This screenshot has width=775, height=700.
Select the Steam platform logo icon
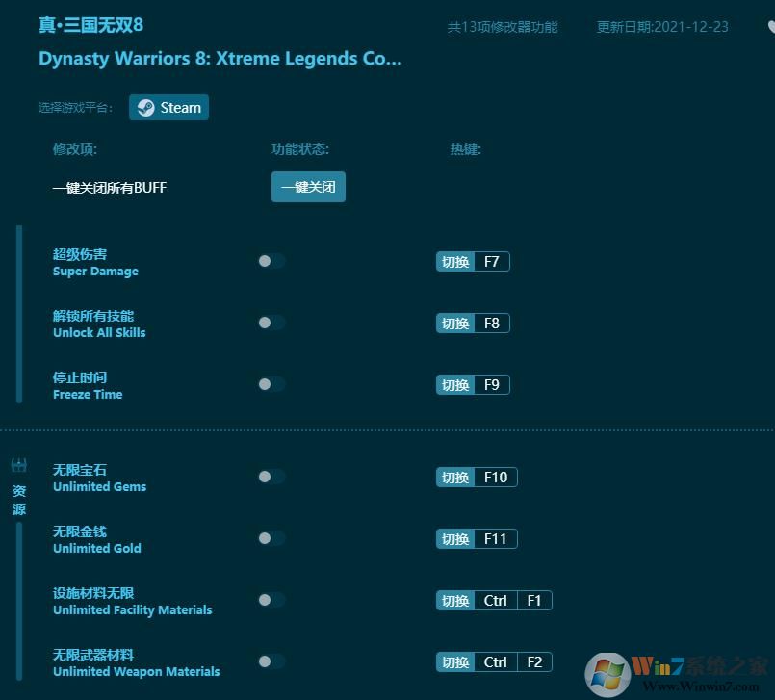(x=146, y=107)
